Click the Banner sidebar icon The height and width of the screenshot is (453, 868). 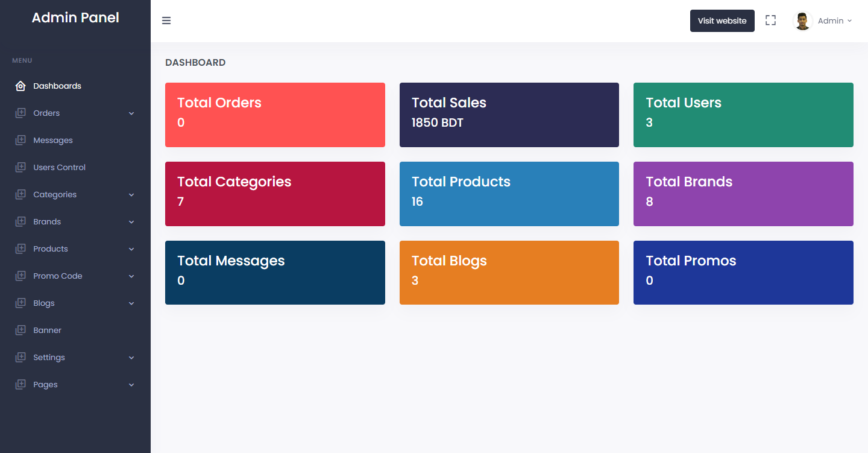coord(20,330)
